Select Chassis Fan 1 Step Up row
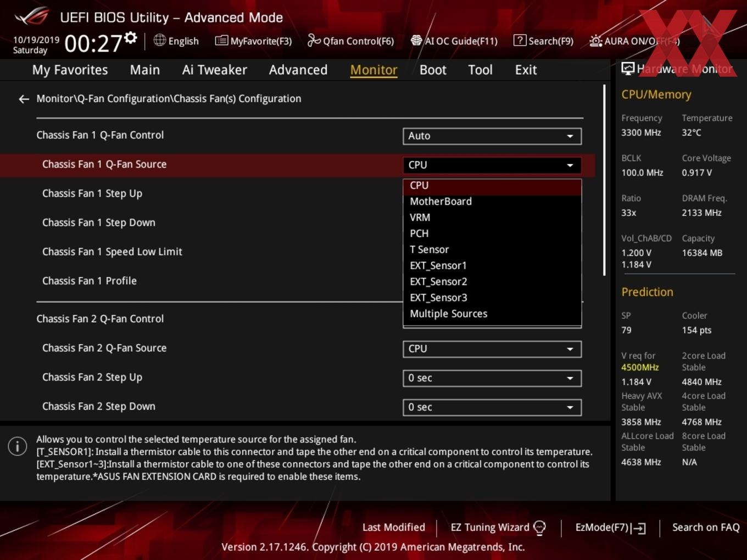 92,194
